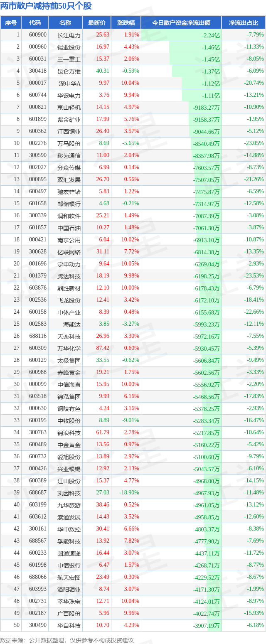This screenshot has height=644, width=266.
Task: Select stock name 移为通信
Action: (69, 156)
